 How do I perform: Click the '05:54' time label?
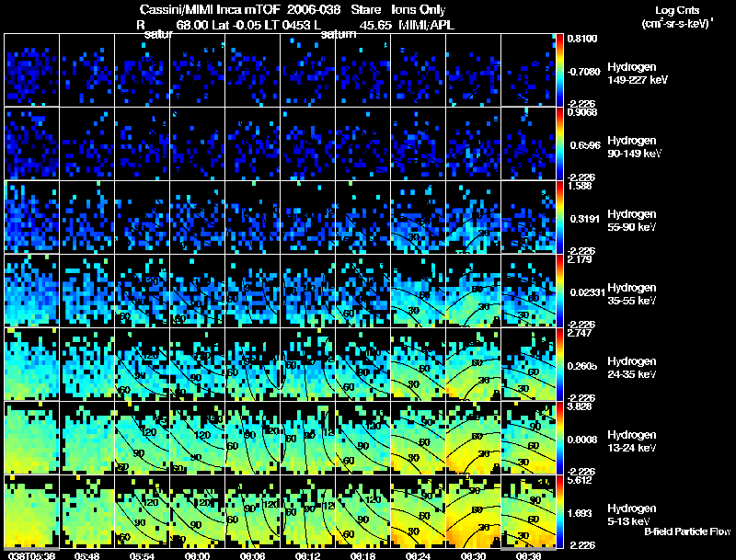tap(143, 555)
